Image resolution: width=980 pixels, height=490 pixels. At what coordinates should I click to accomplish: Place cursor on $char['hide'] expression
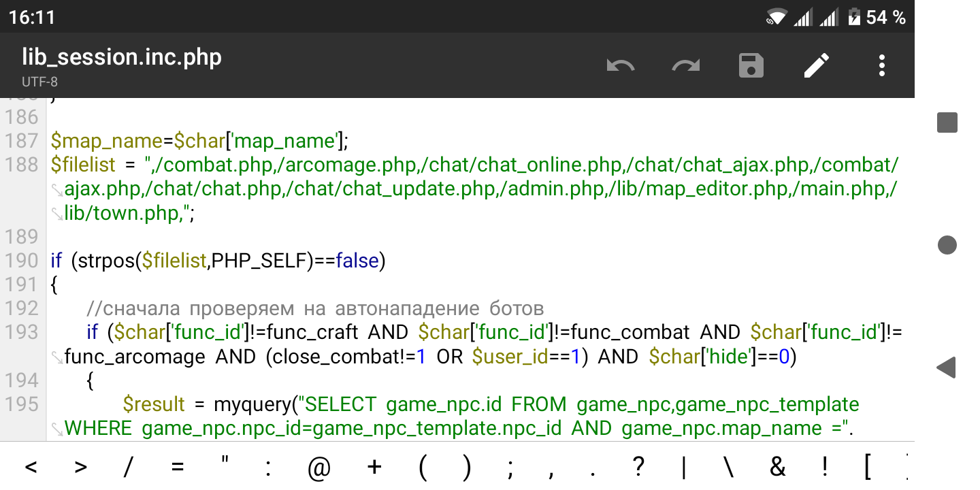(704, 357)
